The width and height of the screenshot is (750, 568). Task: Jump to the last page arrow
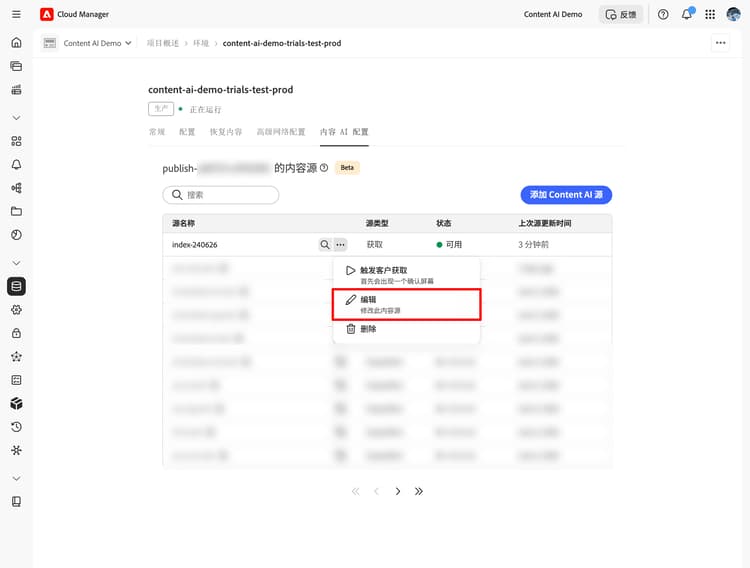tap(419, 491)
